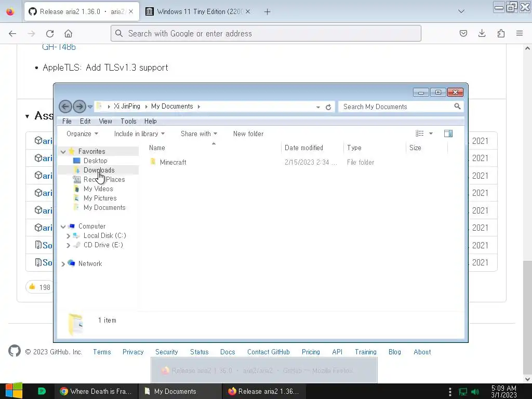This screenshot has width=532, height=399.
Task: Open the Edit menu in Explorer
Action: pos(85,121)
